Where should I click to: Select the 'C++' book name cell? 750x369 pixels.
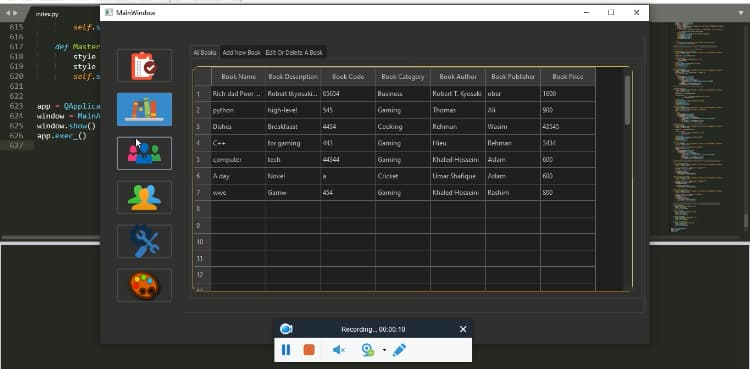click(x=238, y=143)
